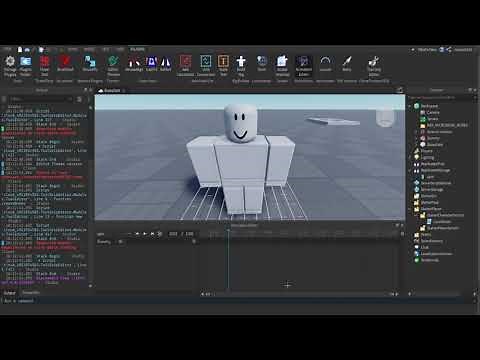Toggle animation looping in Animation Editor
Image resolution: width=480 pixels, height=360 pixels.
click(x=160, y=234)
